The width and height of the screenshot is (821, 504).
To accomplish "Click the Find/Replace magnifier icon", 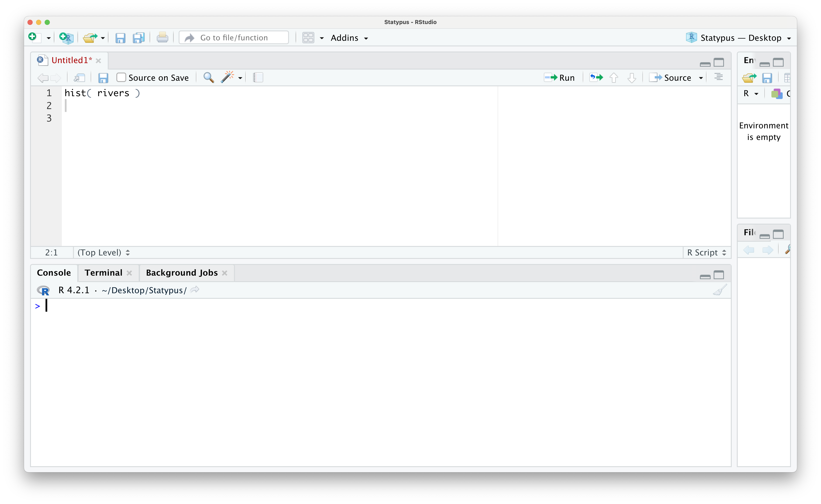I will [x=209, y=78].
